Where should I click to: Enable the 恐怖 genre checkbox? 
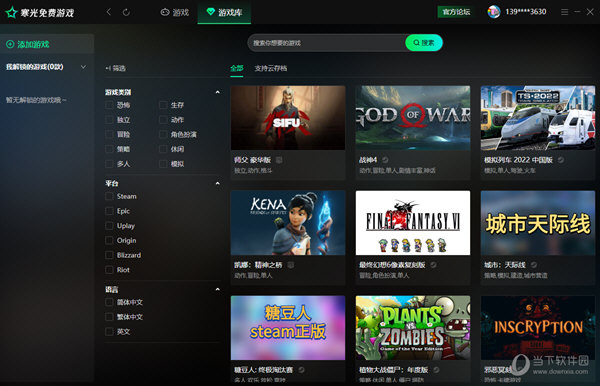point(109,105)
